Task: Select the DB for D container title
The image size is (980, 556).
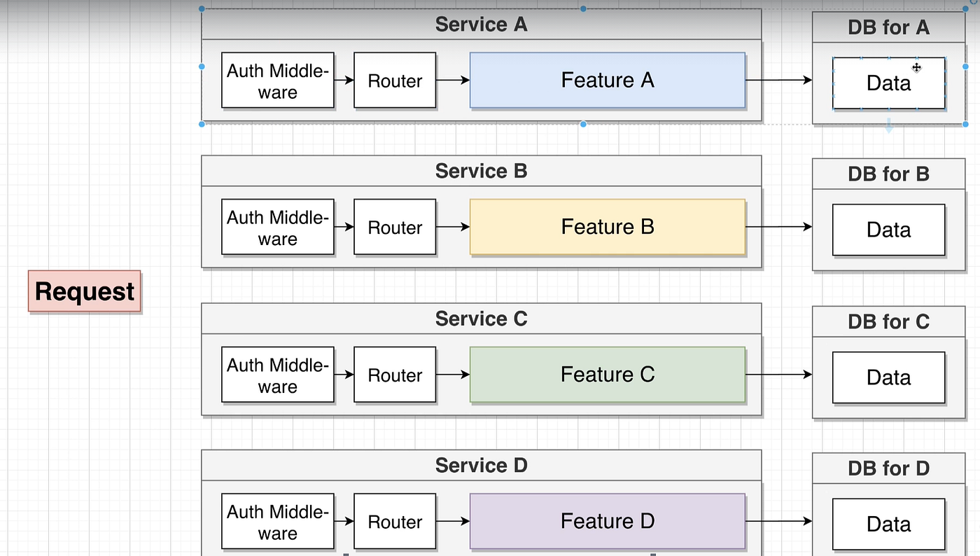Action: coord(888,468)
